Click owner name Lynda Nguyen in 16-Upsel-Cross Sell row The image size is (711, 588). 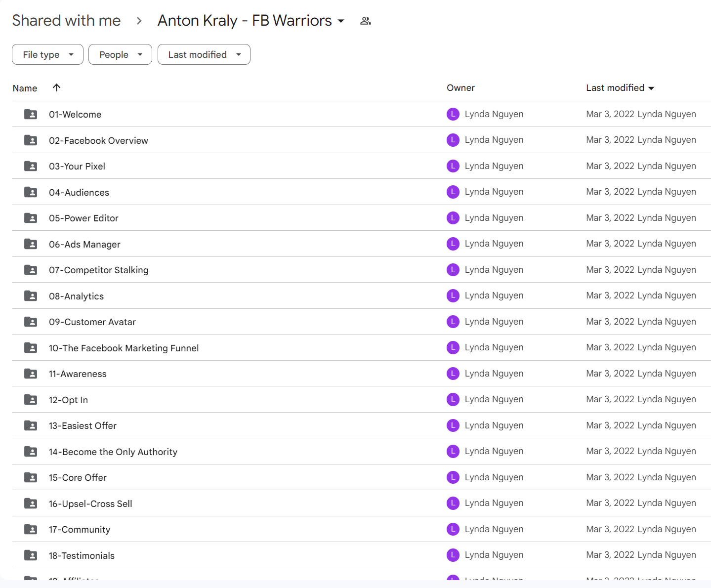pos(494,503)
